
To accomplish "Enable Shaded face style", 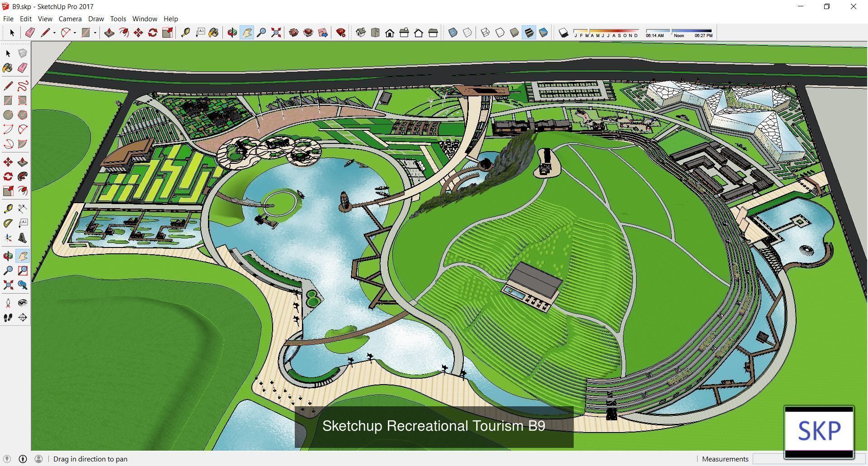I will coord(514,33).
